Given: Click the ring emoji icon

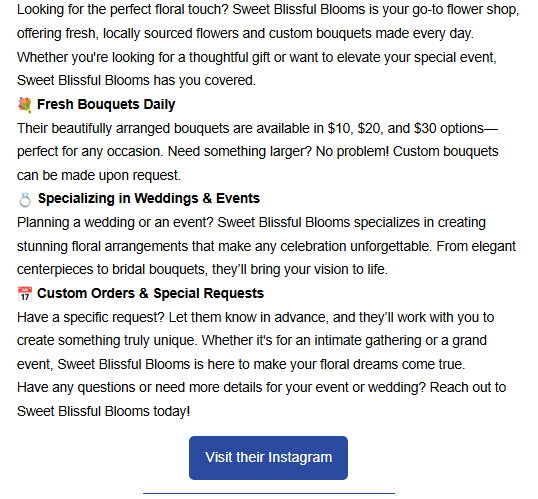Looking at the screenshot, I should coord(25,199).
